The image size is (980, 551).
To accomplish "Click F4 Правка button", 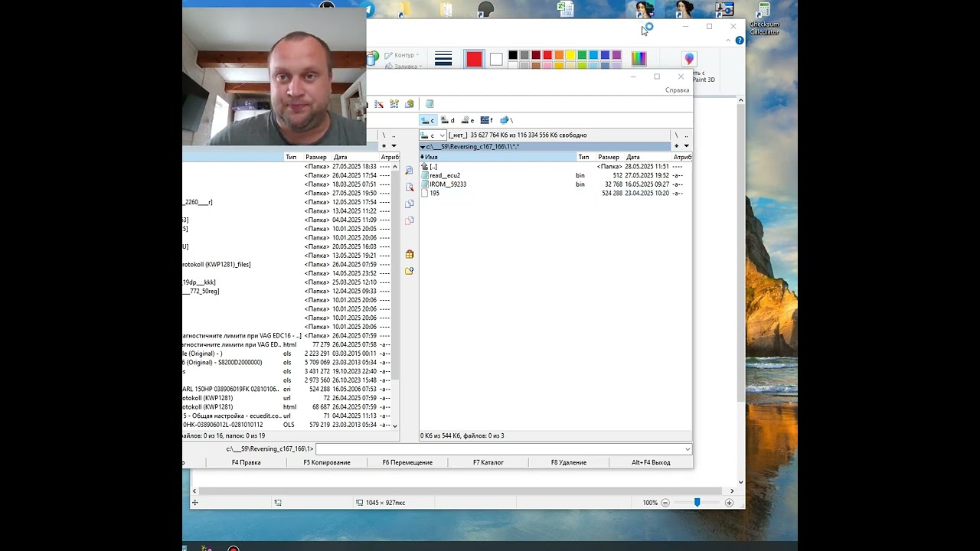I will point(247,462).
